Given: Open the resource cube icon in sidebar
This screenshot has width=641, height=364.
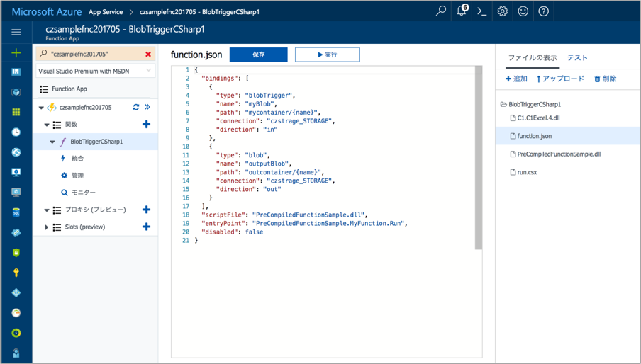Looking at the screenshot, I should 16,92.
